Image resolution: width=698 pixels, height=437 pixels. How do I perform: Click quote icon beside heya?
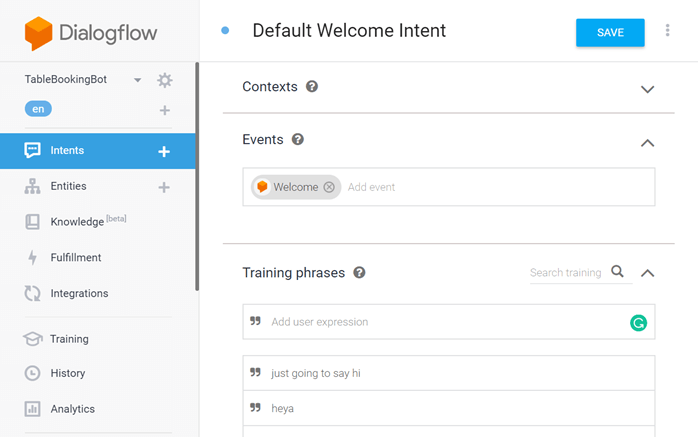coord(255,407)
